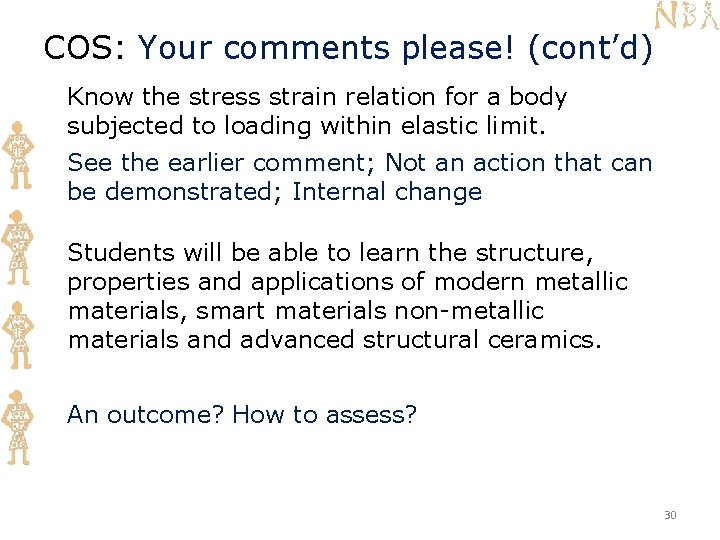Click the NBA logo in the corner

click(686, 16)
